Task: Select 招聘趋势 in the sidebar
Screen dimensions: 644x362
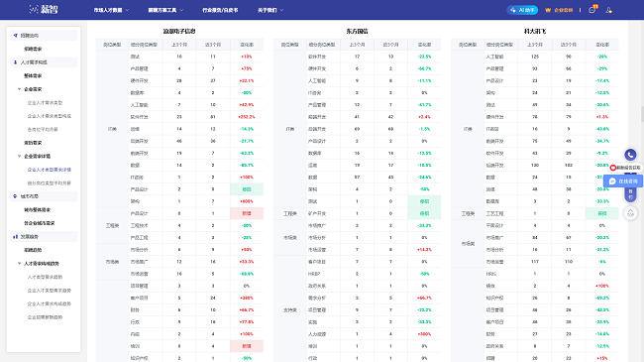Action: click(33, 250)
